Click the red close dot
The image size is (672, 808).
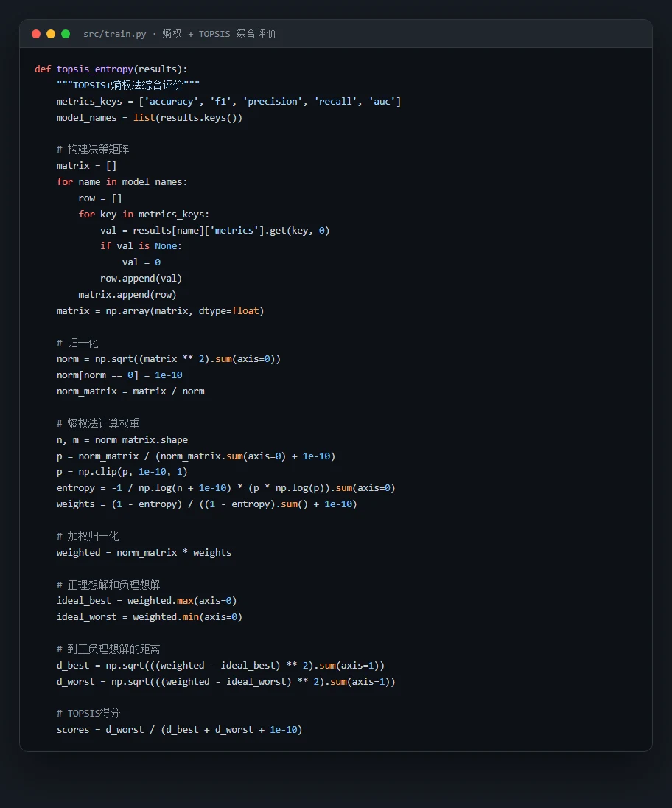pyautogui.click(x=36, y=34)
